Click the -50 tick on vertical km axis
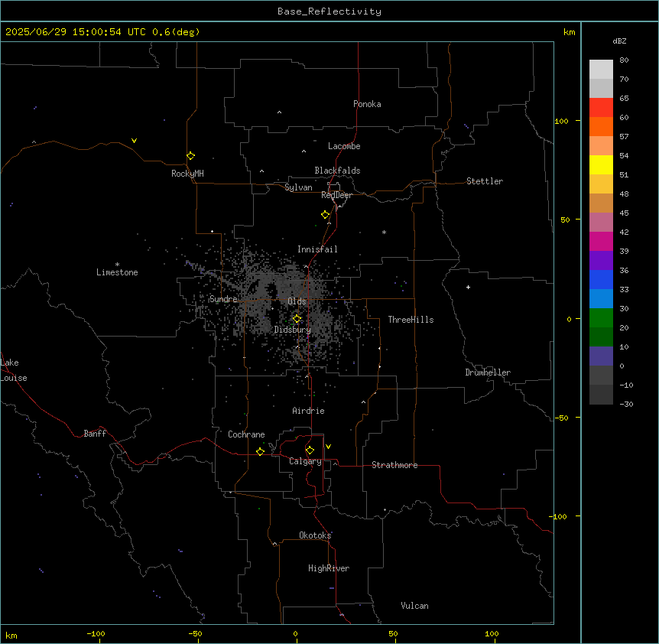The image size is (659, 644). point(561,418)
